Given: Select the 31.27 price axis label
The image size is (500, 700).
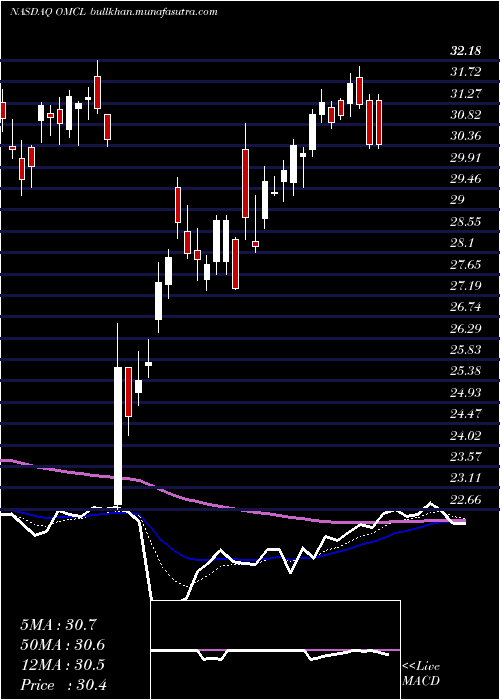Looking at the screenshot, I should pyautogui.click(x=466, y=93).
